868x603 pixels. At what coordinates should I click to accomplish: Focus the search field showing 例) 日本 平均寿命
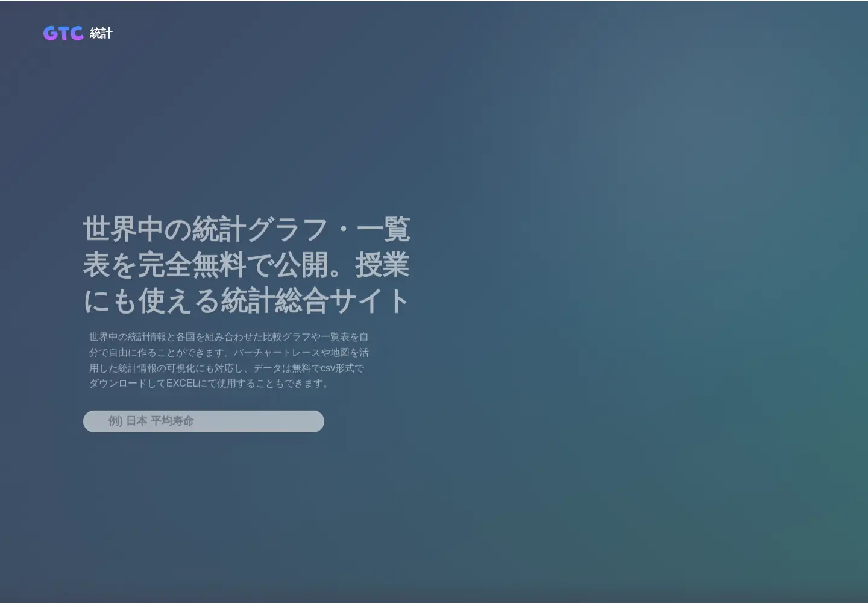204,421
